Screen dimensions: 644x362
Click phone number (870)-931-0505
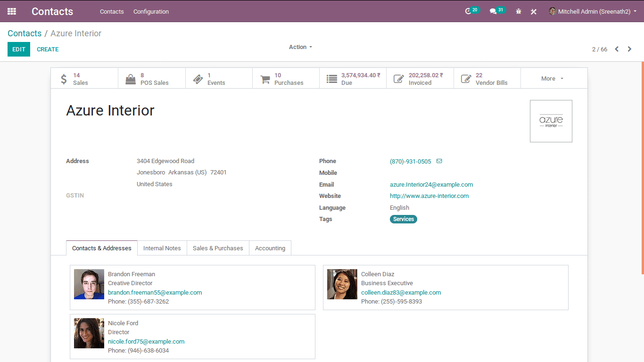click(410, 162)
